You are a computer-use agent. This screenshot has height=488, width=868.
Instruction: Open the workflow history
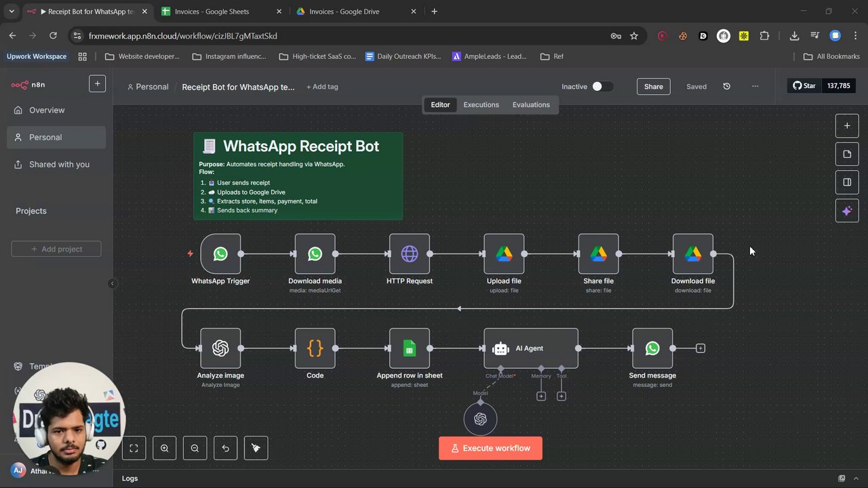tap(726, 86)
